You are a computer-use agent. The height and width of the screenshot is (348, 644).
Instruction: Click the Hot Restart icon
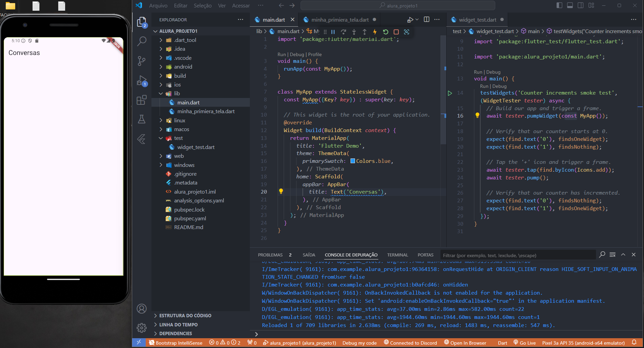385,32
